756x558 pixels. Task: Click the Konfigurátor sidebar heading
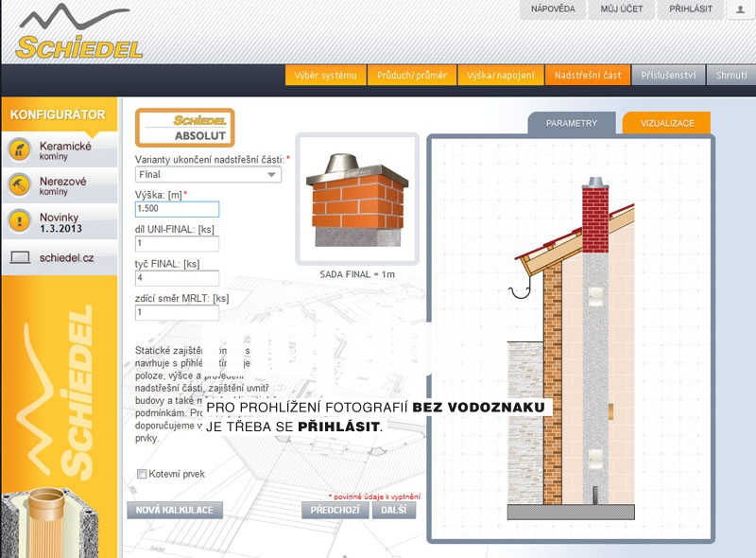pyautogui.click(x=58, y=114)
